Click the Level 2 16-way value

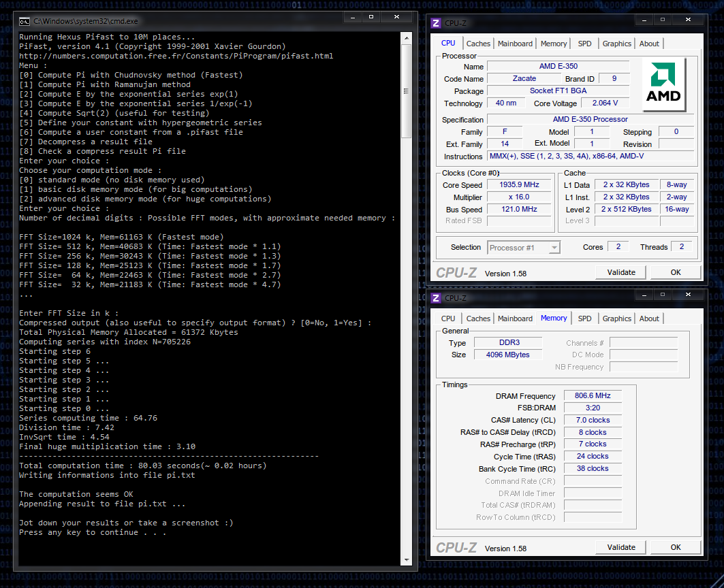click(676, 209)
